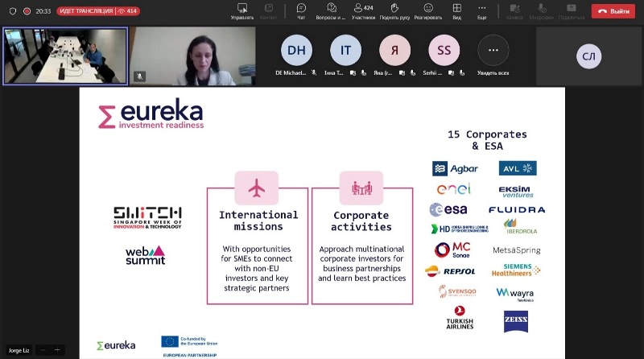Open the Реагировать reactions menu
644x359 pixels.
click(x=428, y=11)
